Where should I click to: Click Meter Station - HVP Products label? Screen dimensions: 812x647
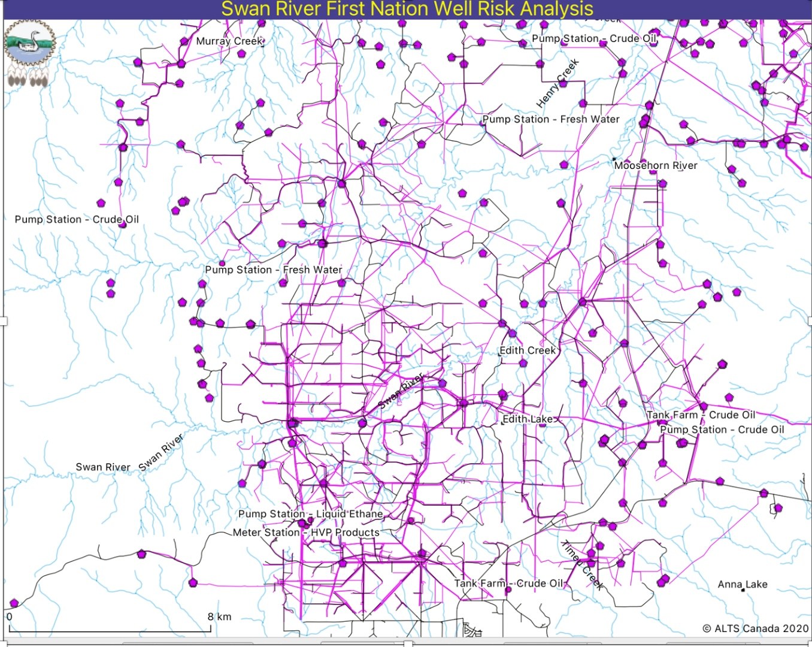point(306,532)
